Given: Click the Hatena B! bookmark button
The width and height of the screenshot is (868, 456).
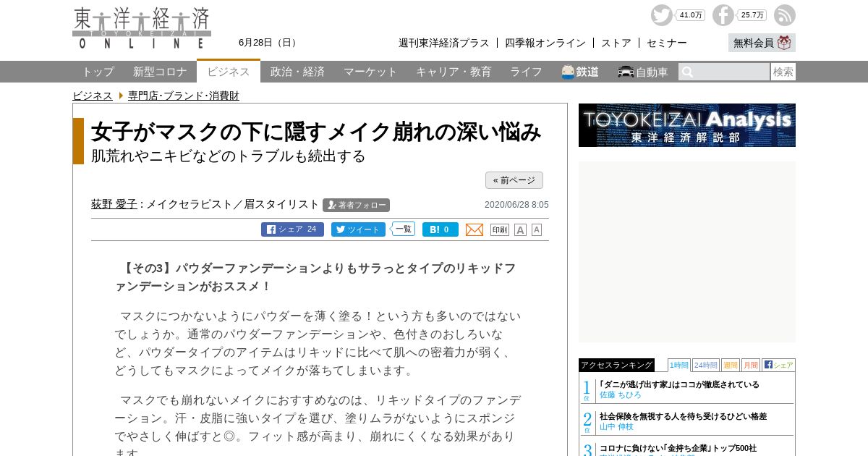Looking at the screenshot, I should (x=441, y=229).
